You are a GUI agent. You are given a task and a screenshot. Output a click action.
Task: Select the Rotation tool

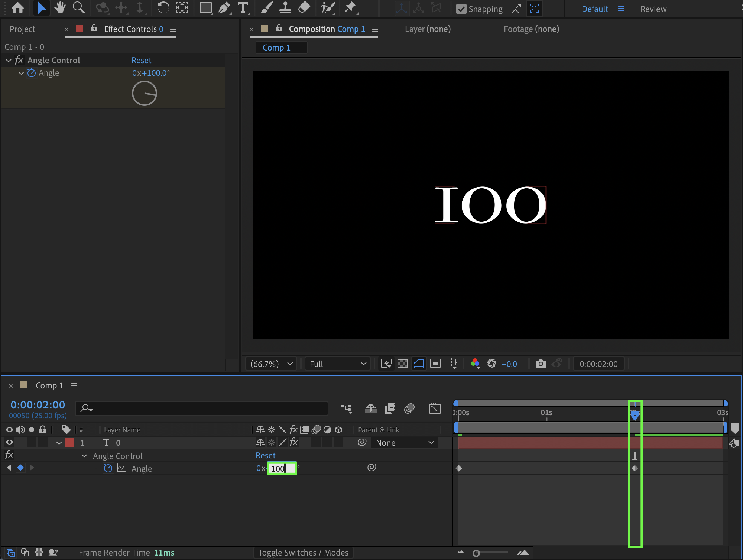163,8
